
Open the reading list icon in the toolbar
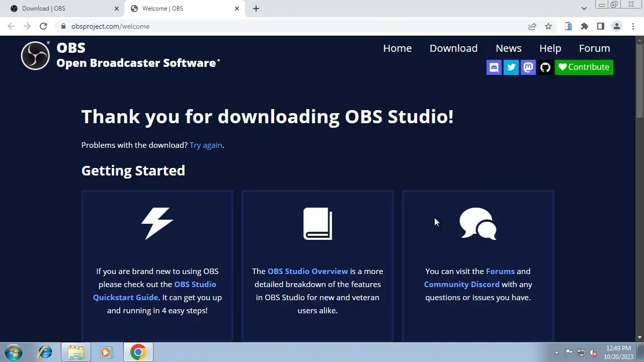tap(569, 26)
